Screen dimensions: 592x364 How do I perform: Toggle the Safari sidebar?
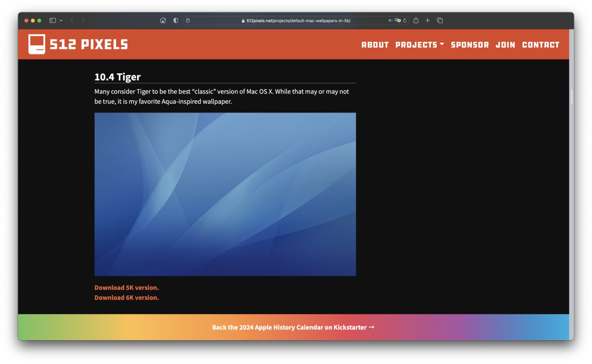(x=52, y=20)
